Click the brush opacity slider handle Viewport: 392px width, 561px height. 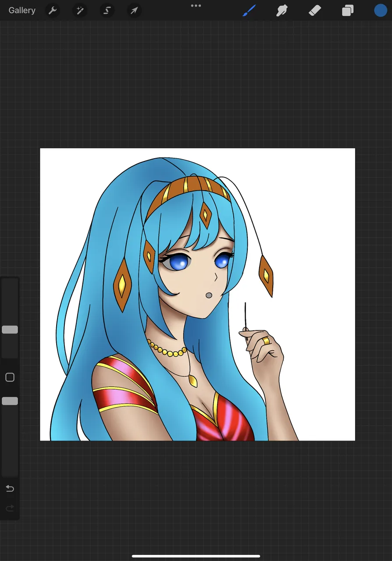pos(10,401)
